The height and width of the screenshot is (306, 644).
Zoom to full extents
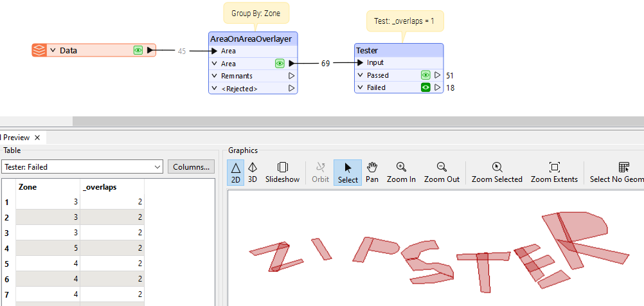click(x=554, y=172)
